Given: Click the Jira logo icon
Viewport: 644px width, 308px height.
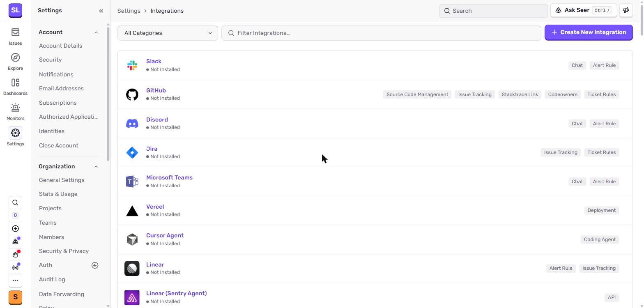Looking at the screenshot, I should pyautogui.click(x=132, y=152).
